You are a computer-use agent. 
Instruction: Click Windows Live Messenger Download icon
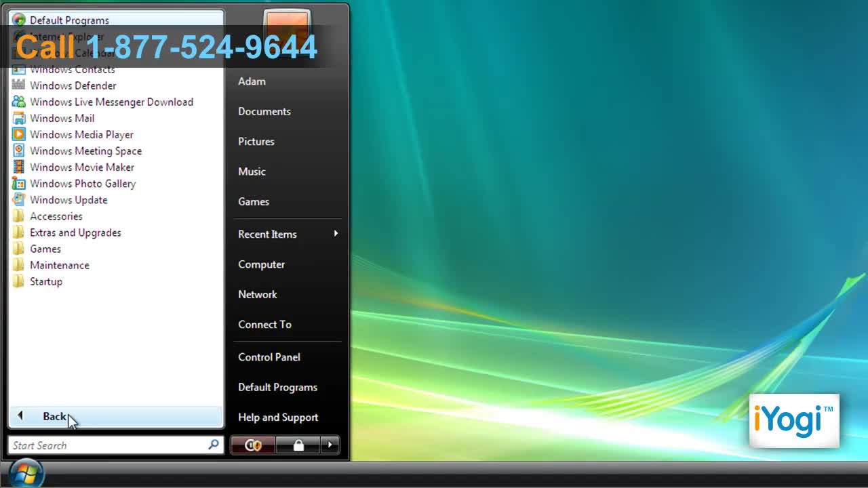[19, 102]
